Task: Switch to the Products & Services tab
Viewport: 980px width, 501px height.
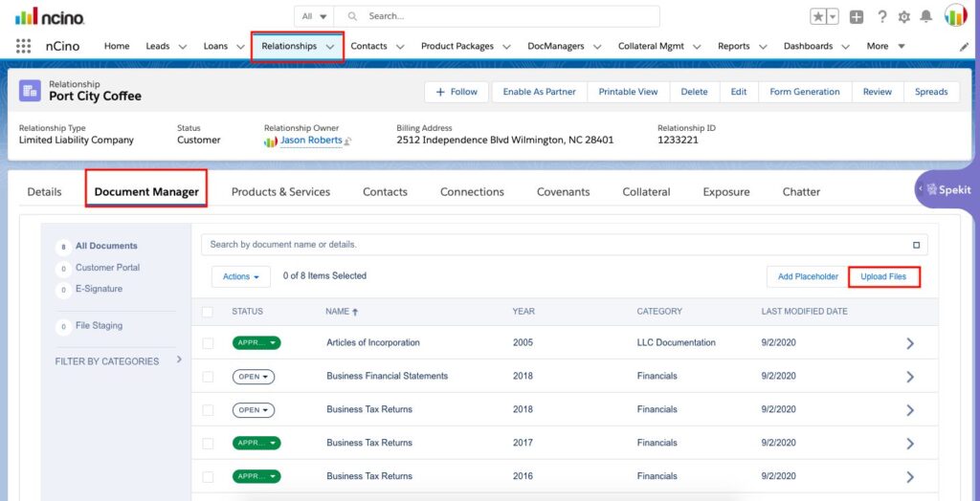Action: coord(280,192)
